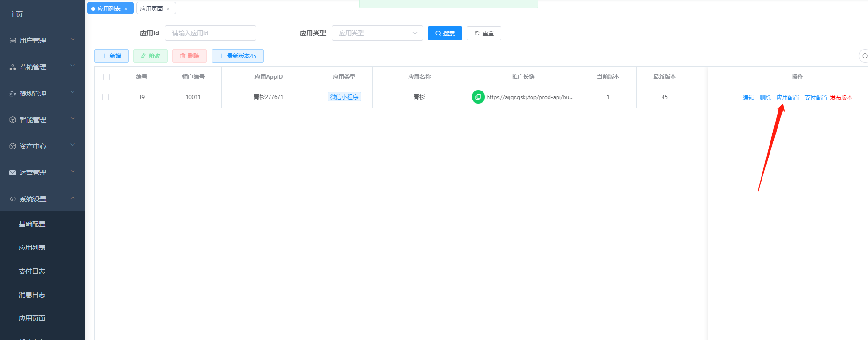This screenshot has width=868, height=340.
Task: Open the 应用类型 dropdown
Action: [377, 33]
